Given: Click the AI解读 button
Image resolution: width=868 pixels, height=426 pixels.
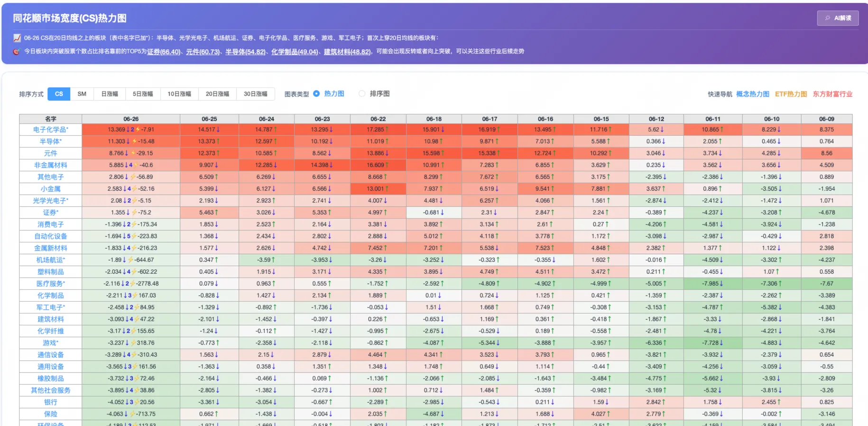Looking at the screenshot, I should click(838, 18).
